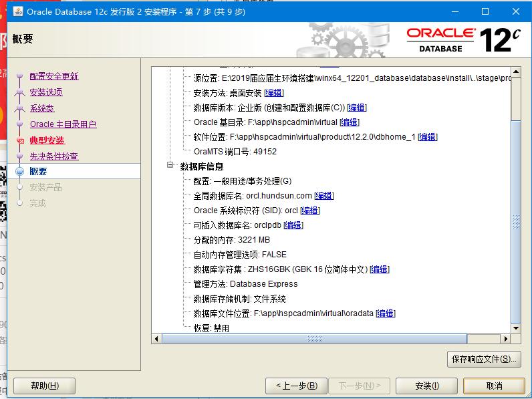532x399 pixels.
Task: Click the 典型安装 error step icon
Action: [20, 140]
